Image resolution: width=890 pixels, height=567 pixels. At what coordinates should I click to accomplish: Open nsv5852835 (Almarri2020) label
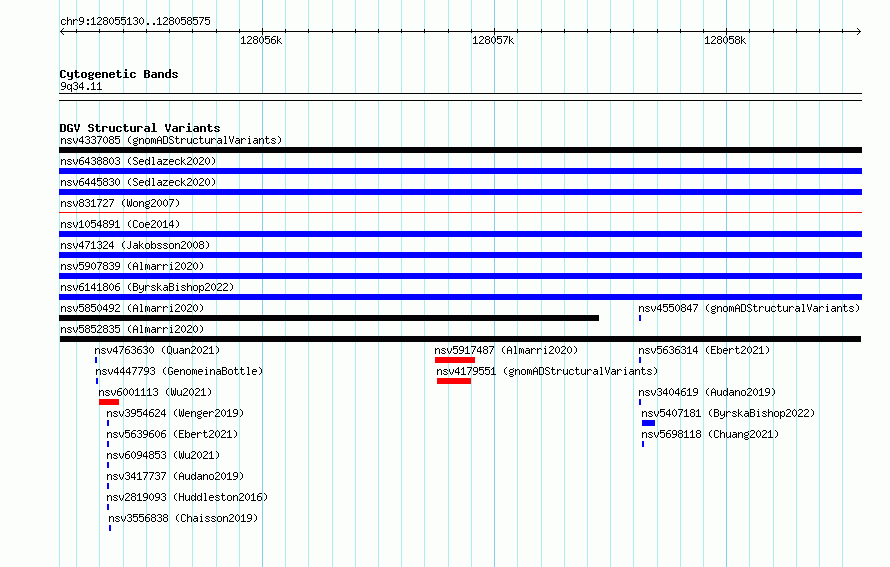point(132,329)
